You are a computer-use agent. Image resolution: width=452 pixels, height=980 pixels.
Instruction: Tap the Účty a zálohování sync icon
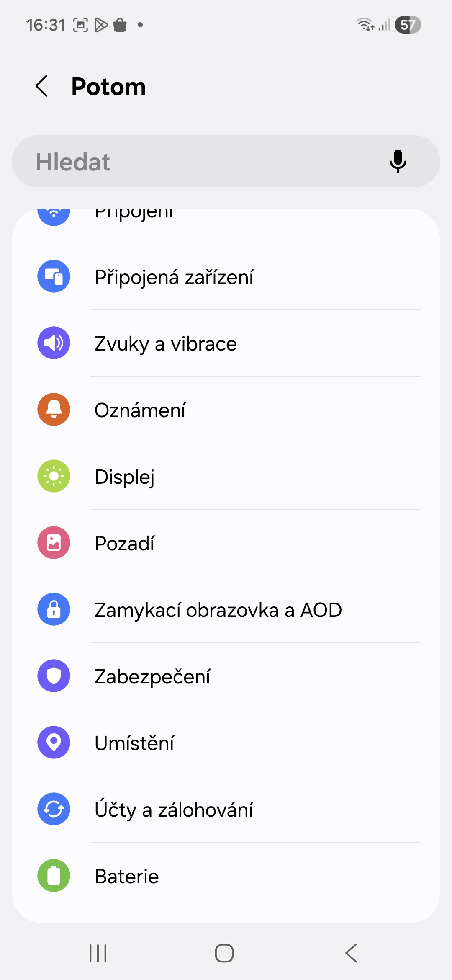click(x=54, y=809)
